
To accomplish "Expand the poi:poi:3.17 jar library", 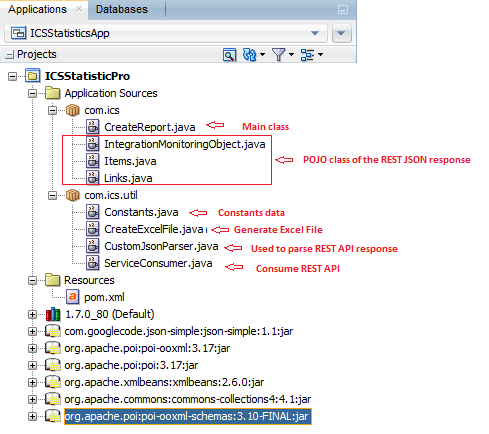I will coord(32,366).
